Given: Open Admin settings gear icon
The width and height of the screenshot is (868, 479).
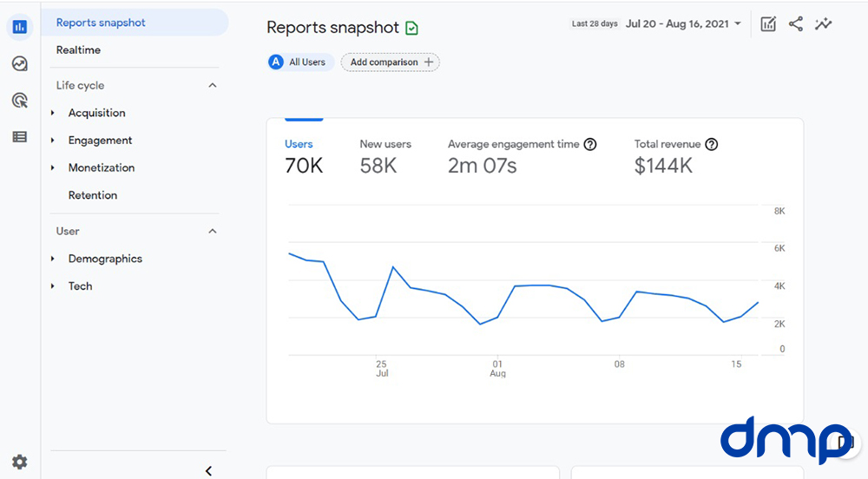Looking at the screenshot, I should click(x=20, y=463).
